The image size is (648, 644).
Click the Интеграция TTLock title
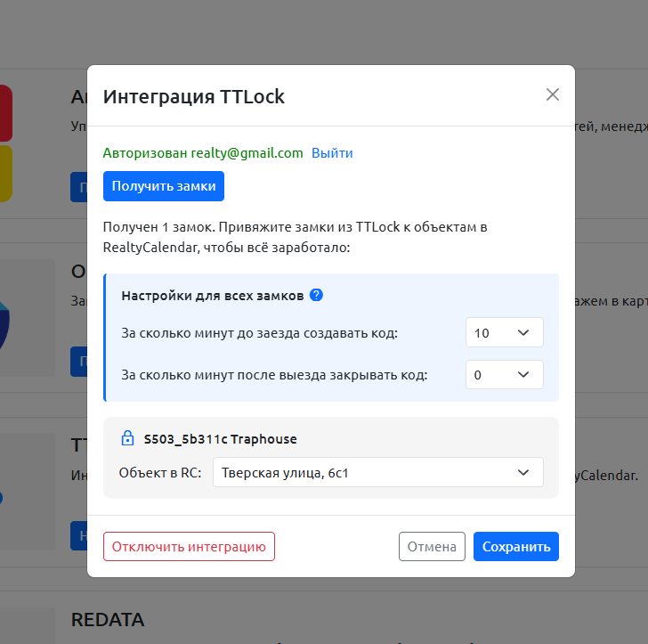point(193,97)
